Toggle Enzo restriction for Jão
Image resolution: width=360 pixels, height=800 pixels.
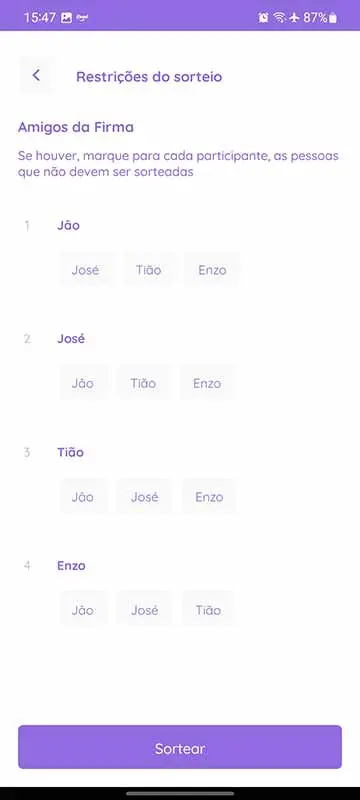pos(212,270)
